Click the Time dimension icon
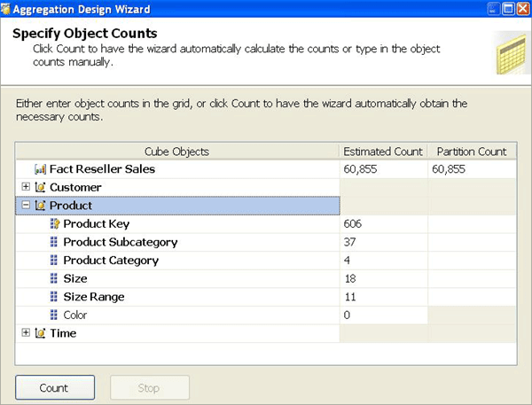This screenshot has height=405, width=532. [x=40, y=333]
